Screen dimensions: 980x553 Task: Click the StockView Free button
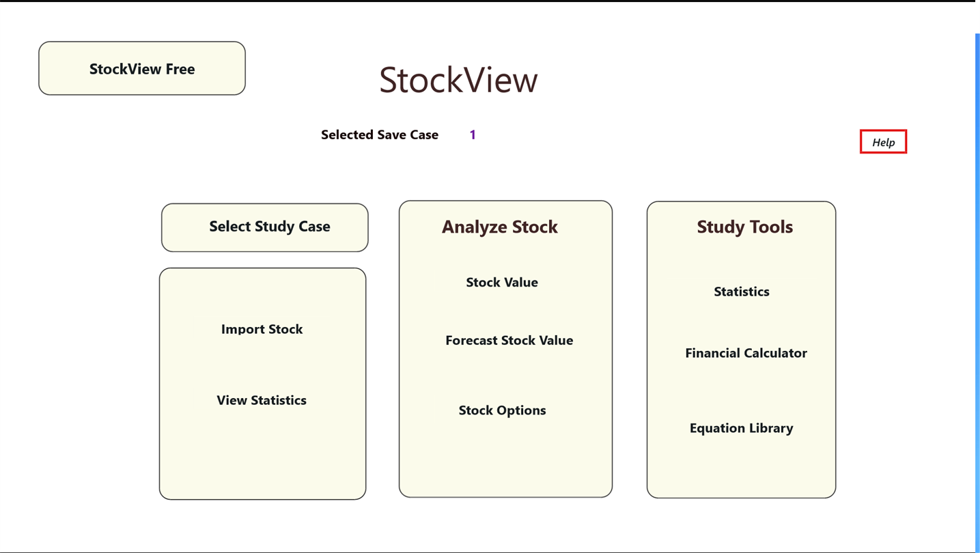[142, 68]
